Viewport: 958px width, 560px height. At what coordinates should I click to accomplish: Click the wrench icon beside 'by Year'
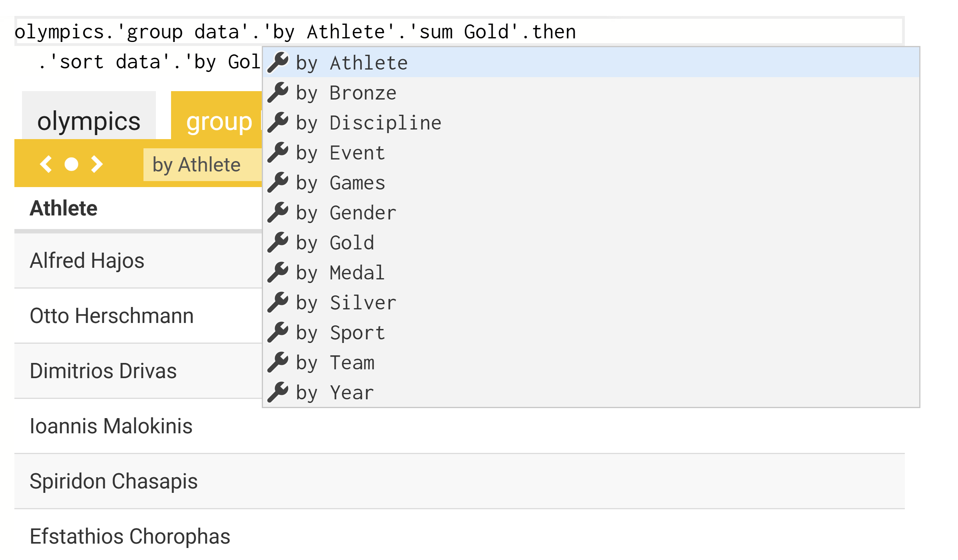point(278,392)
